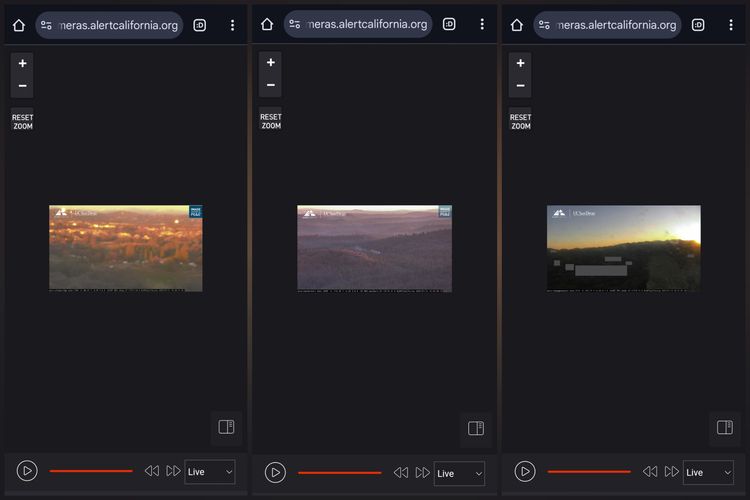Toggle the side panel icon in right panel
Viewport: 750px width, 500px height.
(724, 428)
